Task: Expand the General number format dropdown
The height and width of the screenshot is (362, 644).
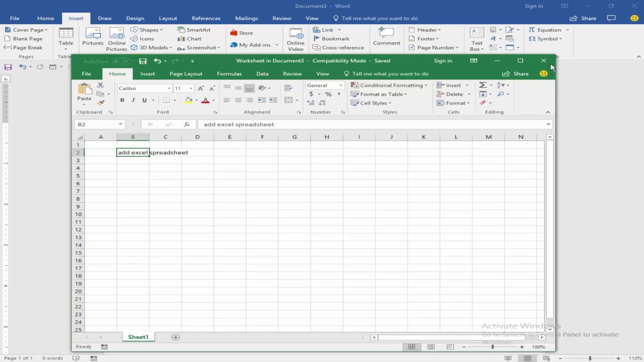Action: [341, 85]
